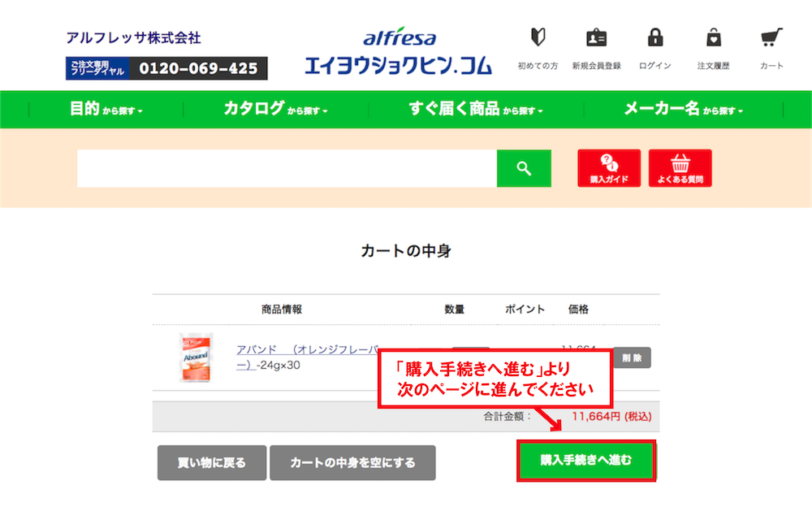
Task: Click the 購入手続きへ進む checkout button
Action: (586, 461)
